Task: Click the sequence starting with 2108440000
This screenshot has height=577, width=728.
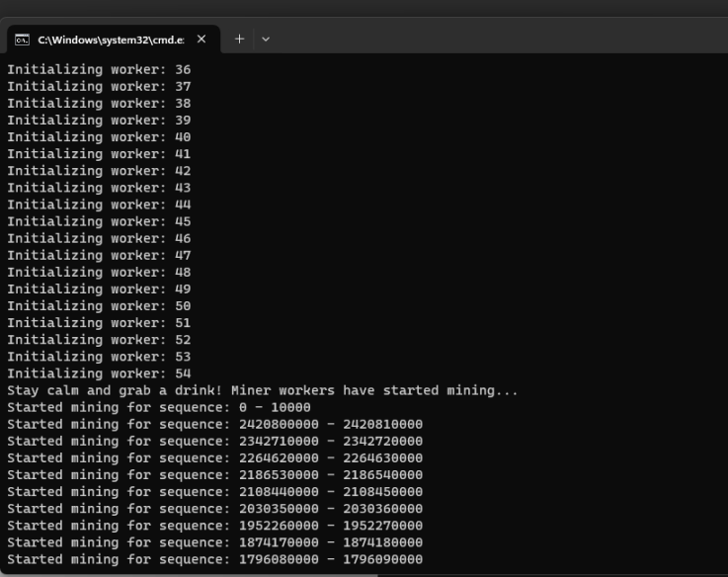Action: tap(214, 491)
